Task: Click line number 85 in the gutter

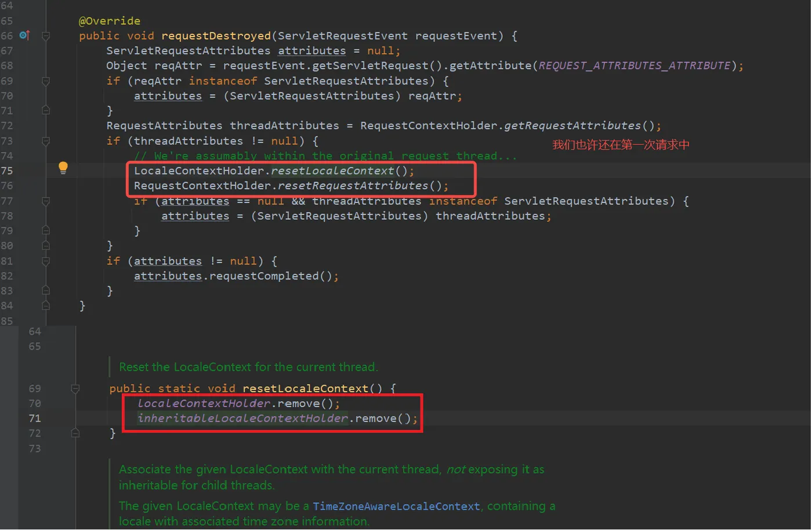Action: [7, 321]
